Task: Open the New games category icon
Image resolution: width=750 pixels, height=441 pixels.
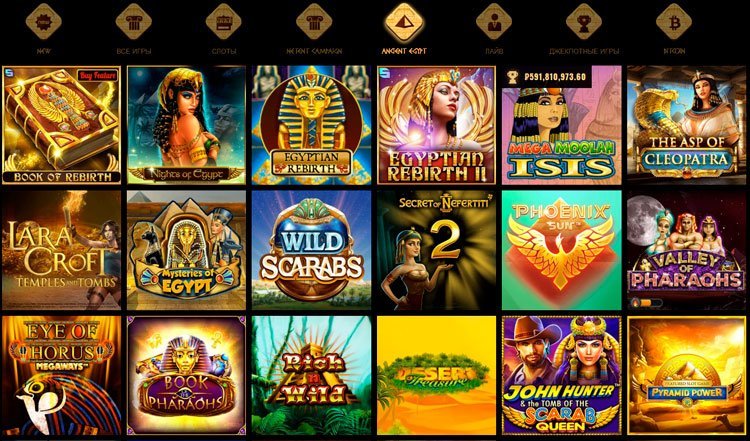Action: click(44, 22)
